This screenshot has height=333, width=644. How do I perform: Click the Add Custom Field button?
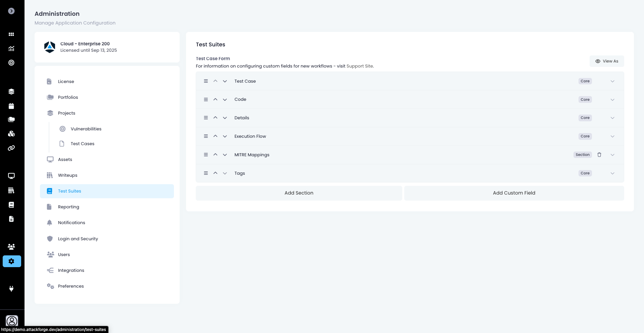point(514,193)
